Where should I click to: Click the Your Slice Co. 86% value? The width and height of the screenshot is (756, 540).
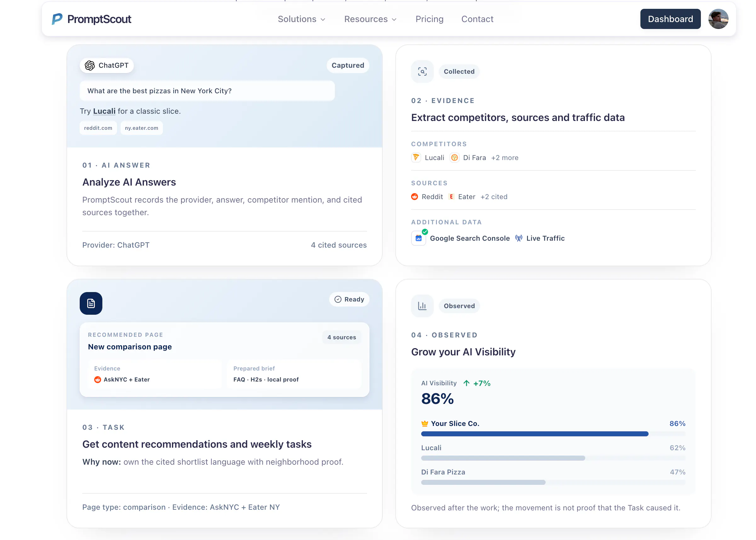(x=677, y=424)
